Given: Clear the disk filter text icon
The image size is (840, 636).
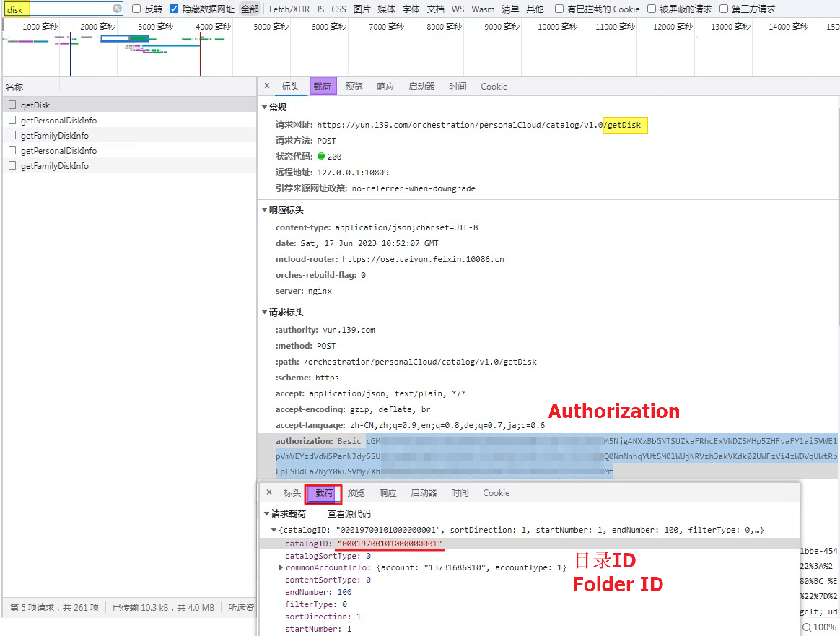Looking at the screenshot, I should coord(117,9).
